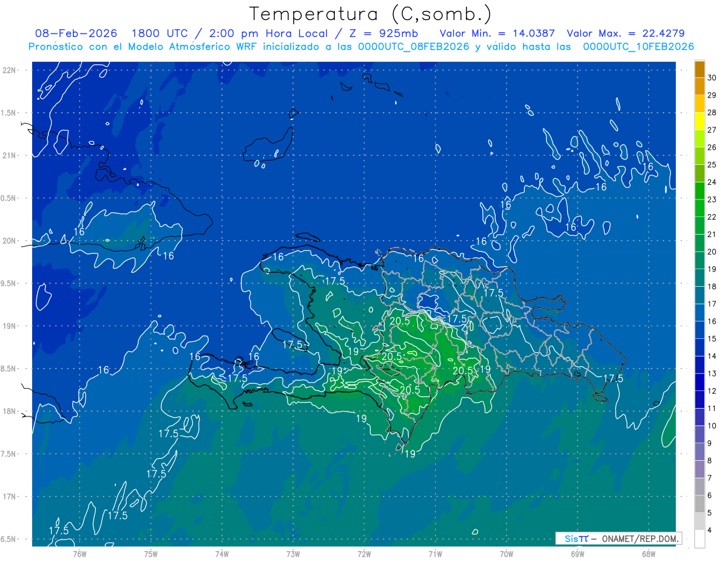Click the '76W' longitude axis label
The height and width of the screenshot is (562, 728).
79,554
